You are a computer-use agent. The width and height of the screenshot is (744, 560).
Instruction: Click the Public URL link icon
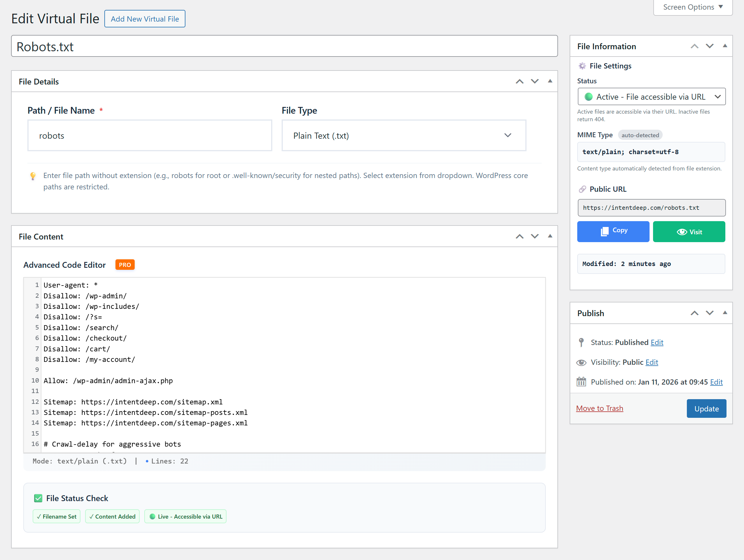coord(582,189)
